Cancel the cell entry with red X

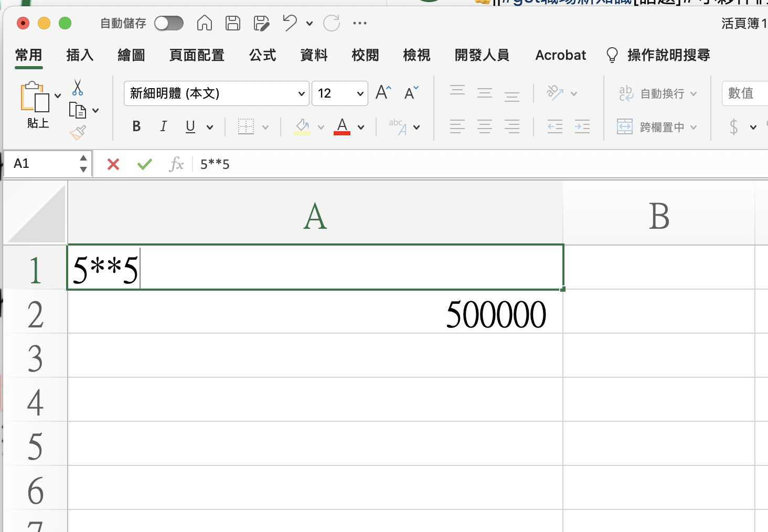[113, 164]
